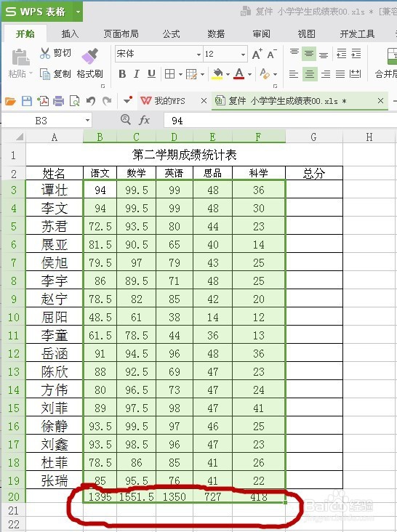
Task: Open the font size dropdown showing 12
Action: (243, 55)
